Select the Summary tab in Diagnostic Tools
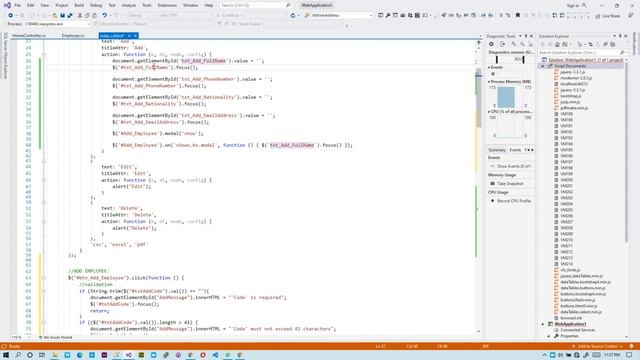Screen dimensions: 640x360 click(497, 150)
